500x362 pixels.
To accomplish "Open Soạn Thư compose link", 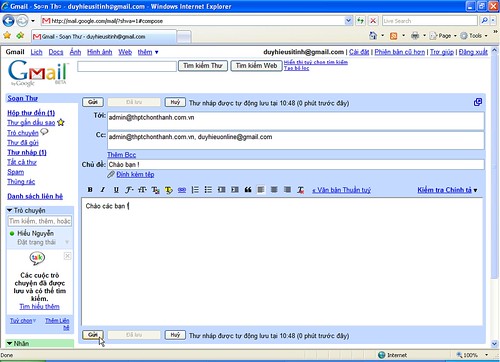I will [x=22, y=98].
